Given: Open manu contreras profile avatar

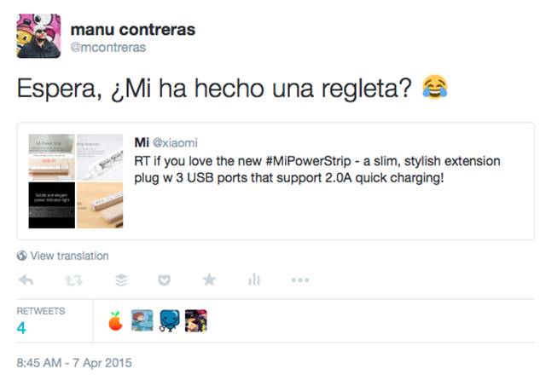Looking at the screenshot, I should click(38, 36).
